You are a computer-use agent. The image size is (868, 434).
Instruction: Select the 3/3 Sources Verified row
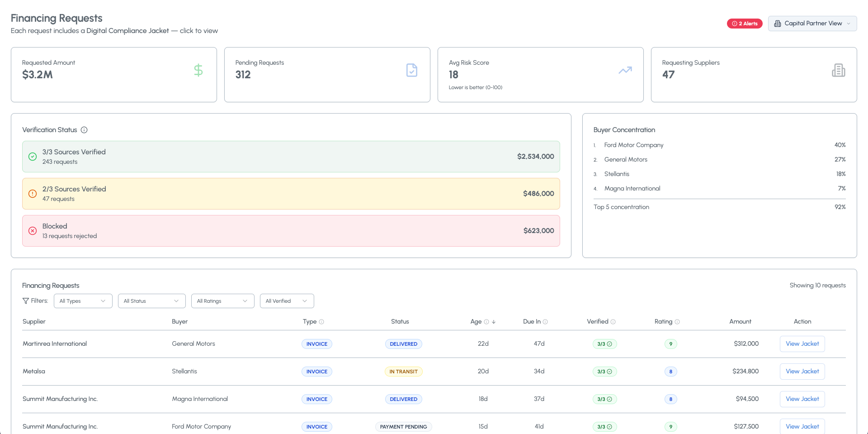(291, 157)
